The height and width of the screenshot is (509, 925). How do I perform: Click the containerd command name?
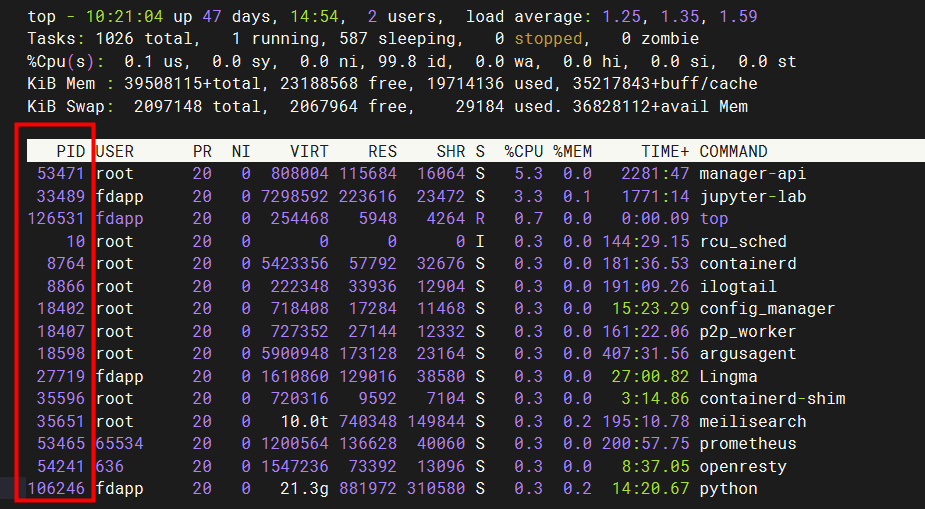click(748, 264)
